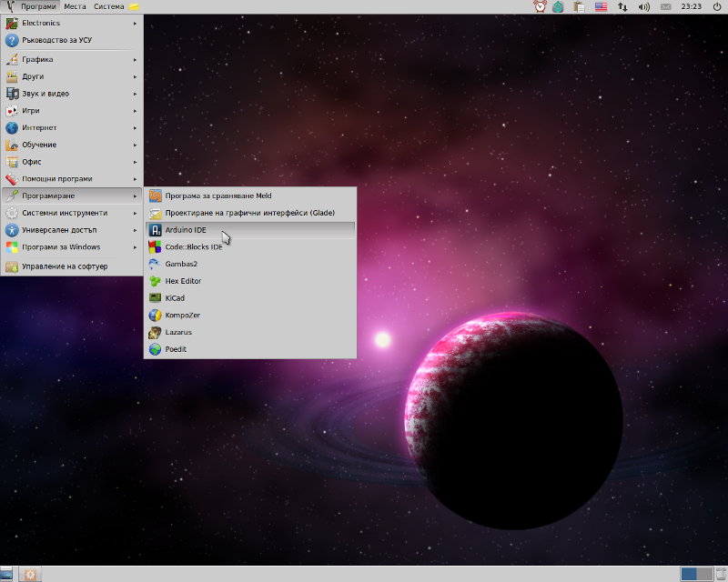
Task: Open Програма за сравняване Meld
Action: (x=217, y=196)
